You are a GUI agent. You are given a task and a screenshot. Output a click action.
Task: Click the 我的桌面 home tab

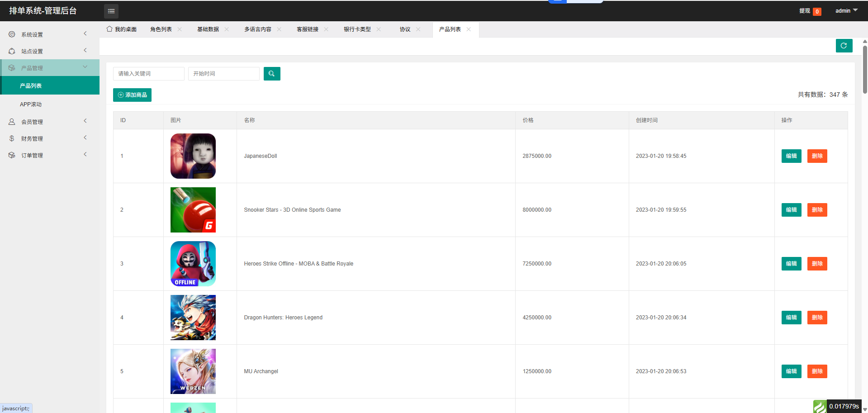tap(122, 29)
